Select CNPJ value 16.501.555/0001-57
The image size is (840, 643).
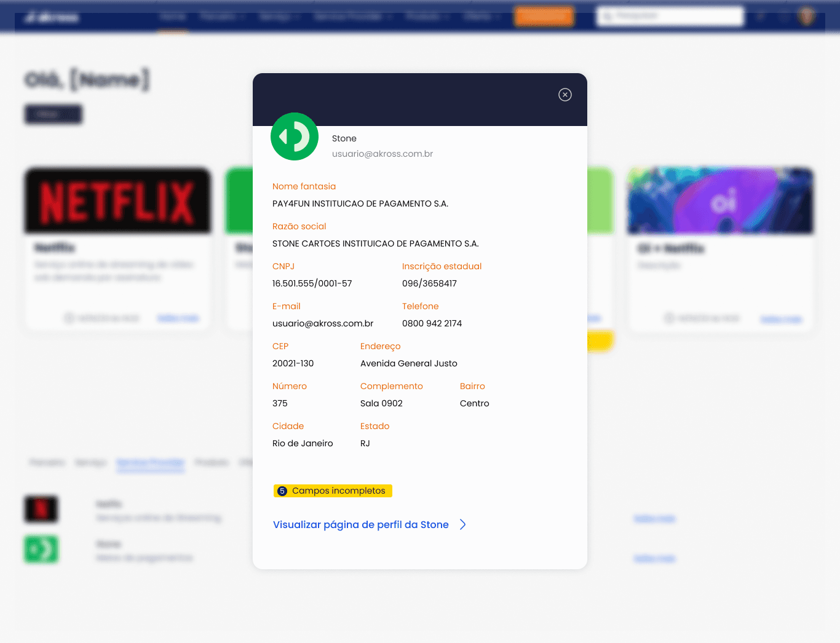click(312, 283)
